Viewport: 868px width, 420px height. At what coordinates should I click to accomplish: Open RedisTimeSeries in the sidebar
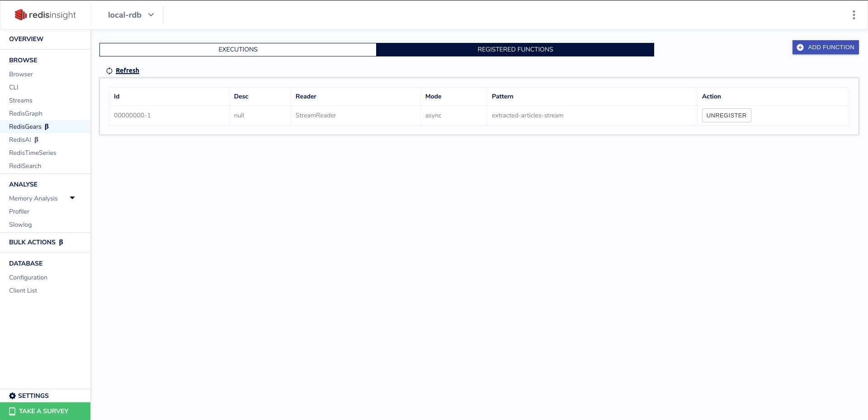tap(33, 153)
